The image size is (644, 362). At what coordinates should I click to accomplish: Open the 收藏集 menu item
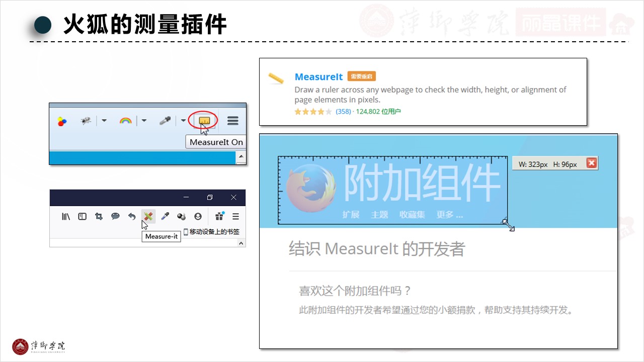coord(412,215)
